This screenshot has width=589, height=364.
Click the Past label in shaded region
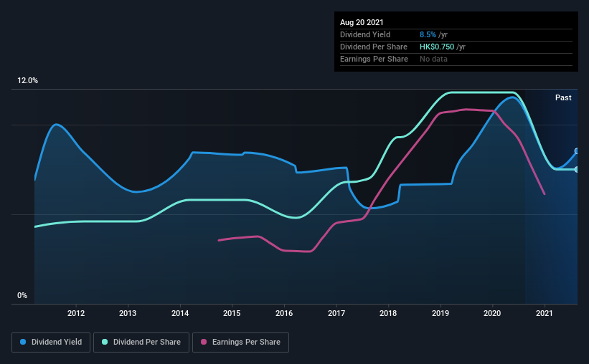click(x=563, y=97)
